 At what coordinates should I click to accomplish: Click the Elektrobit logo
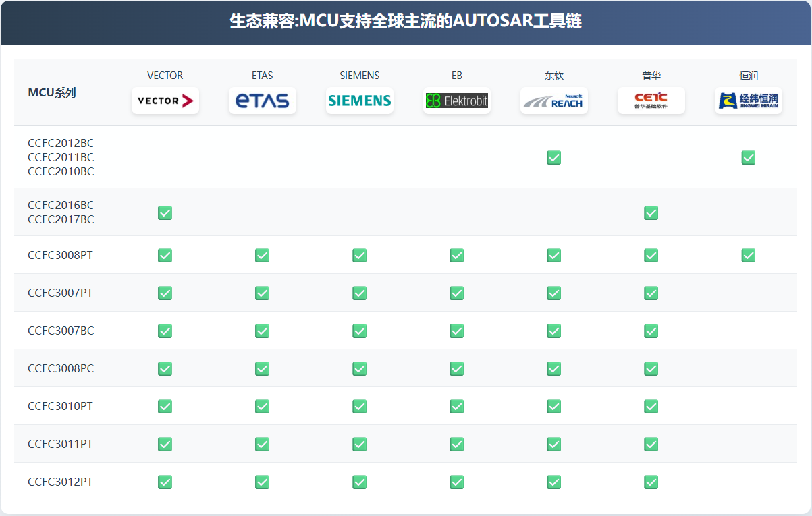click(457, 101)
